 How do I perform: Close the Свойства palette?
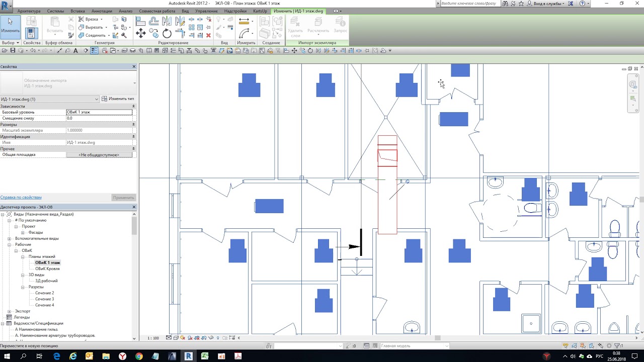point(134,66)
